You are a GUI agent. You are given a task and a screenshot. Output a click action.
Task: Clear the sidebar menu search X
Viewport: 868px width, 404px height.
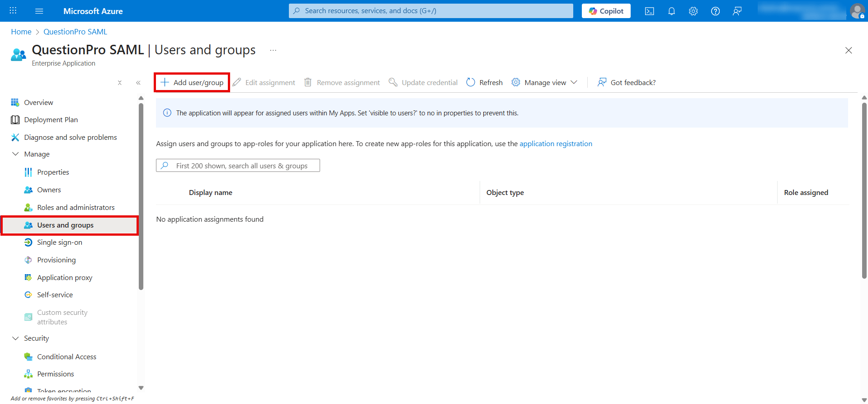120,83
